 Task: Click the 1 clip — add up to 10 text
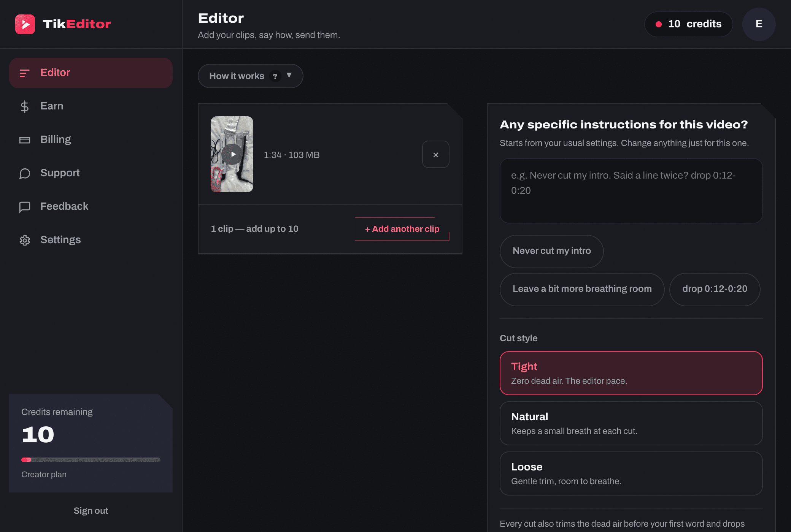[x=254, y=229]
